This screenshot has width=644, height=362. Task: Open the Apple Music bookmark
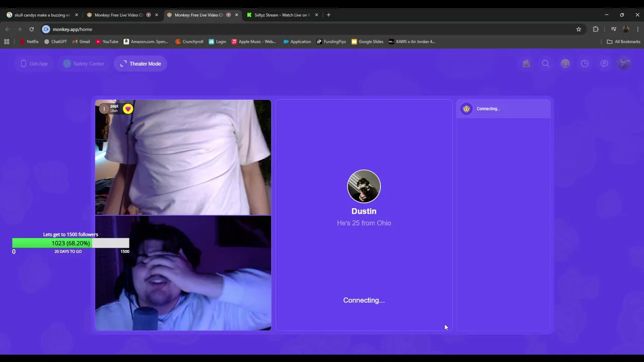(x=254, y=42)
